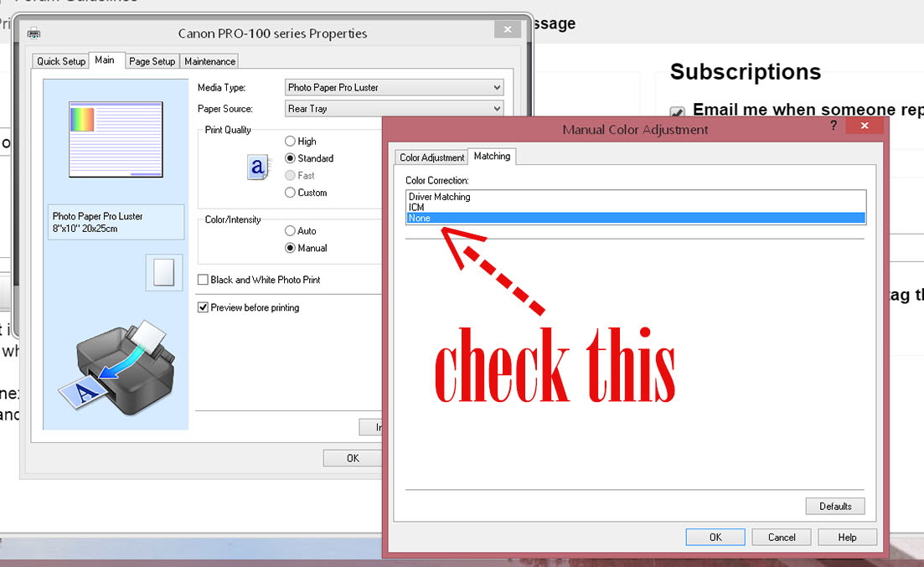Open the Media Type dropdown

coord(394,87)
